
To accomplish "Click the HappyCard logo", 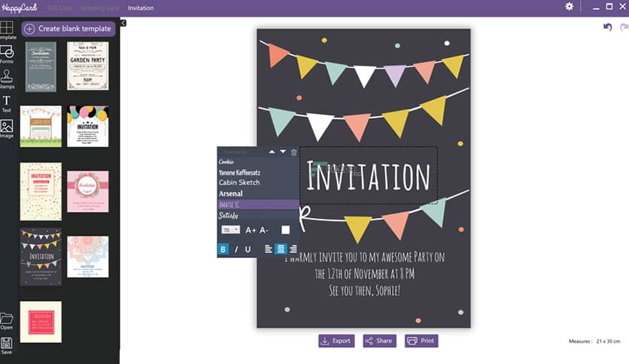I will [20, 8].
